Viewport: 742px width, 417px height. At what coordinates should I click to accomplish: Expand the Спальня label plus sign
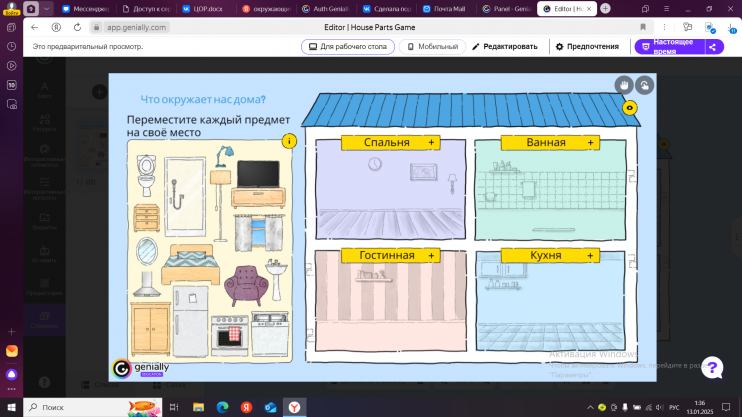tap(432, 143)
